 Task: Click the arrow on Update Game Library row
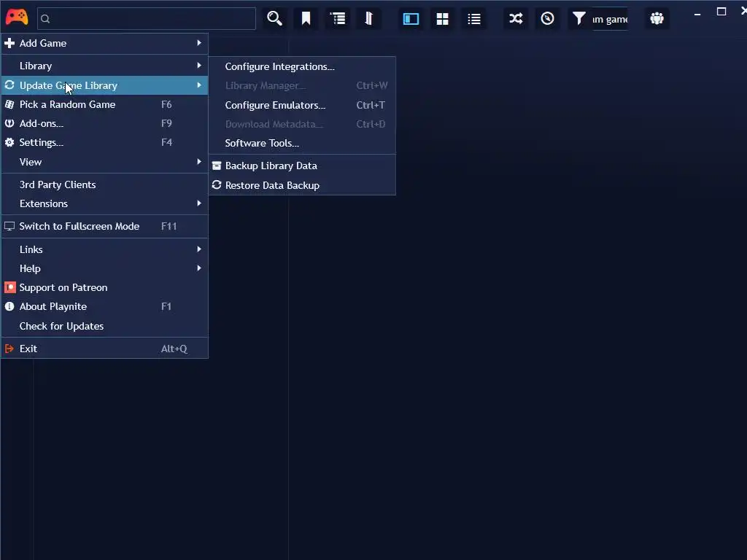199,85
